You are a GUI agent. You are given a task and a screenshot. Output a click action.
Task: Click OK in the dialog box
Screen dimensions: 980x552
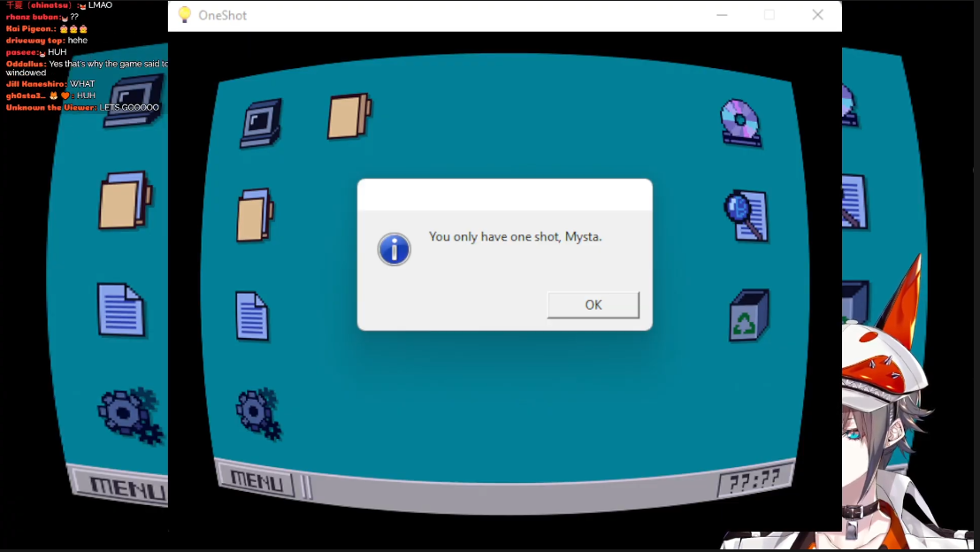click(x=593, y=304)
